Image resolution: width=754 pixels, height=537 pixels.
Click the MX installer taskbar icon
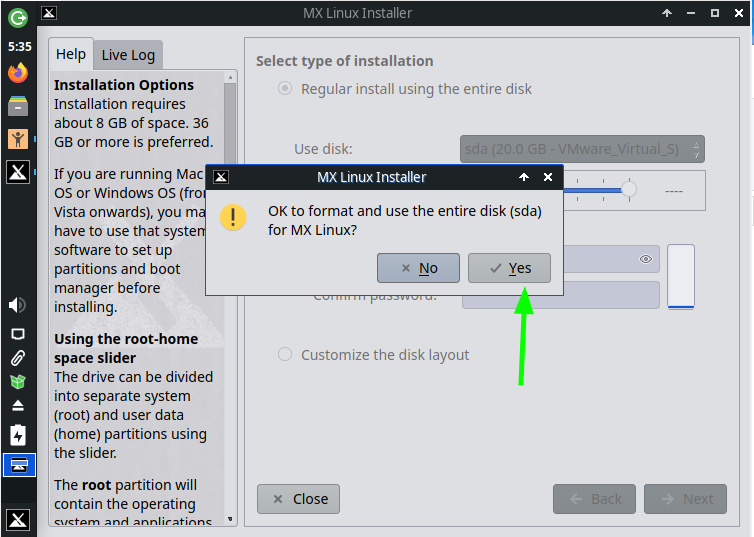pyautogui.click(x=18, y=172)
